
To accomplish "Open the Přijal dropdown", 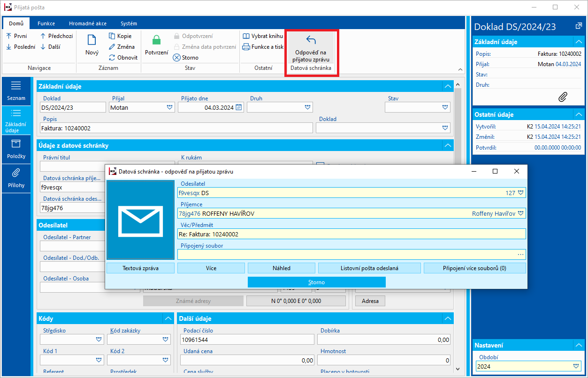I will click(x=169, y=107).
